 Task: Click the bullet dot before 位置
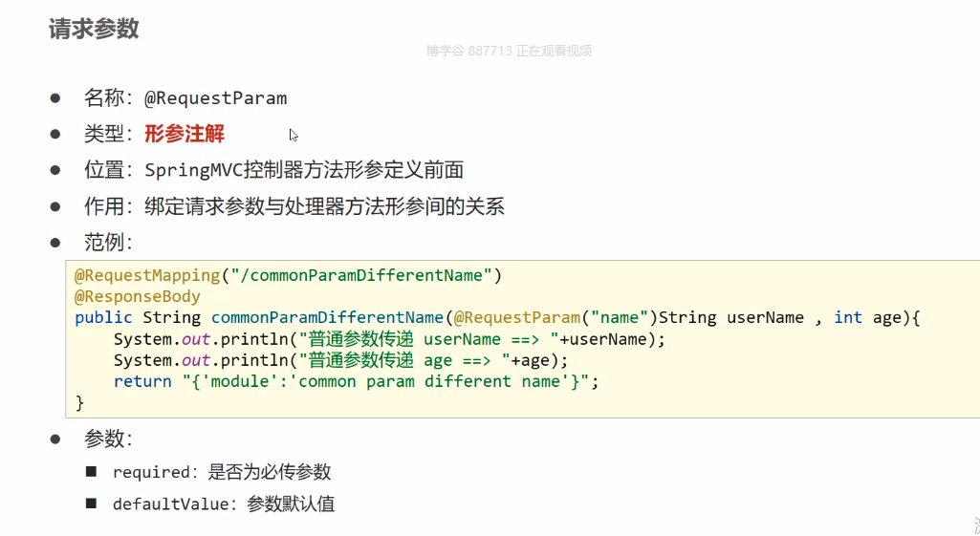point(55,170)
